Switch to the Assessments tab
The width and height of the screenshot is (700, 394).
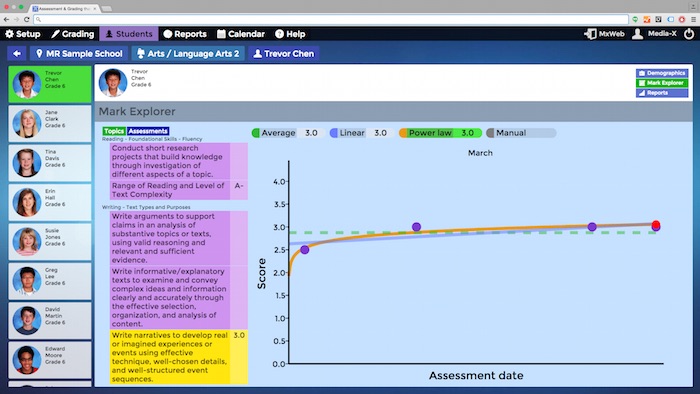(148, 131)
